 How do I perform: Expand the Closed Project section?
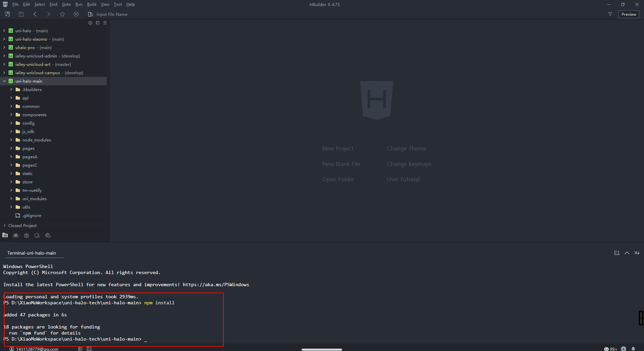tap(4, 225)
